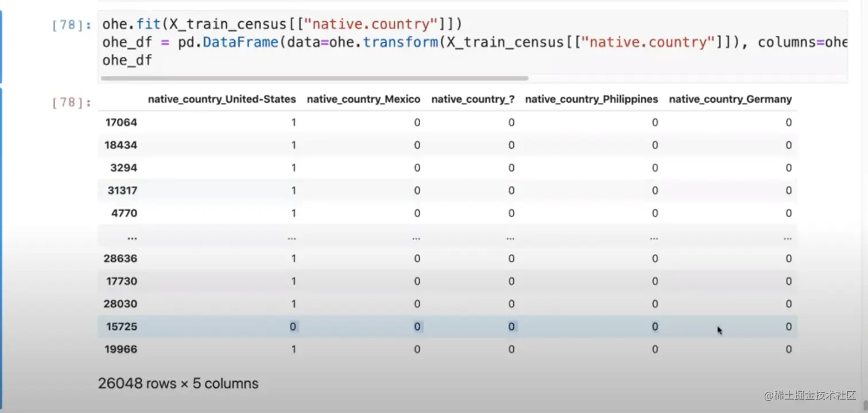Click the output prompt [78] label
868x413 pixels.
point(72,103)
